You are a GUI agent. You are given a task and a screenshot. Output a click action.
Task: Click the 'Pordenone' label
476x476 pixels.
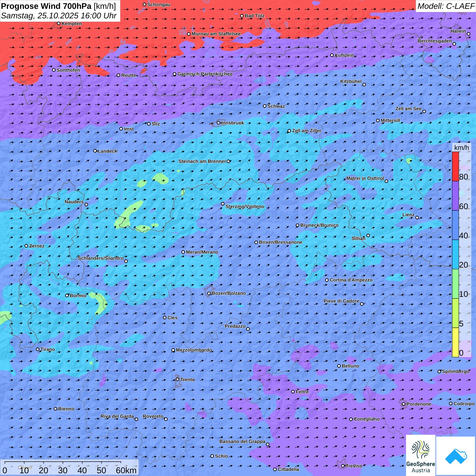419,404
